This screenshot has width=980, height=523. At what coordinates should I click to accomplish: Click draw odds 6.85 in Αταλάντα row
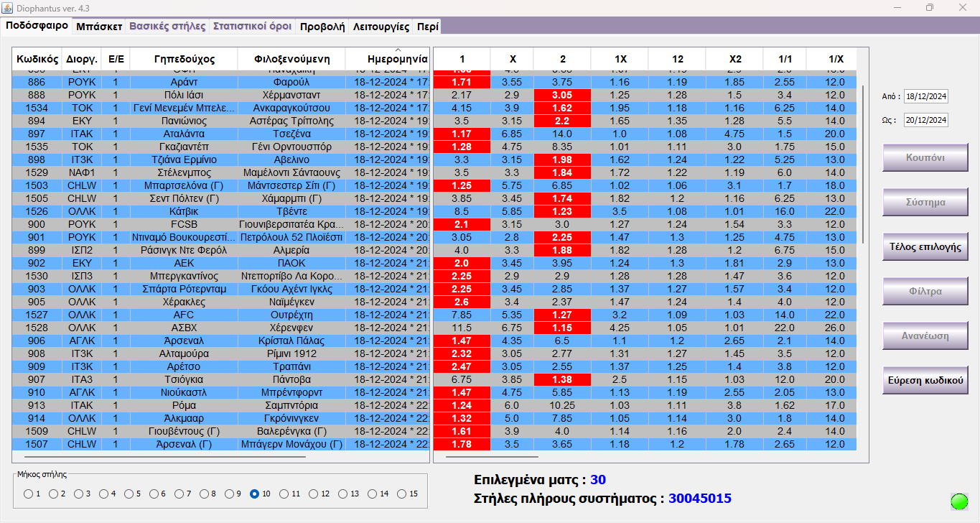[x=512, y=134]
